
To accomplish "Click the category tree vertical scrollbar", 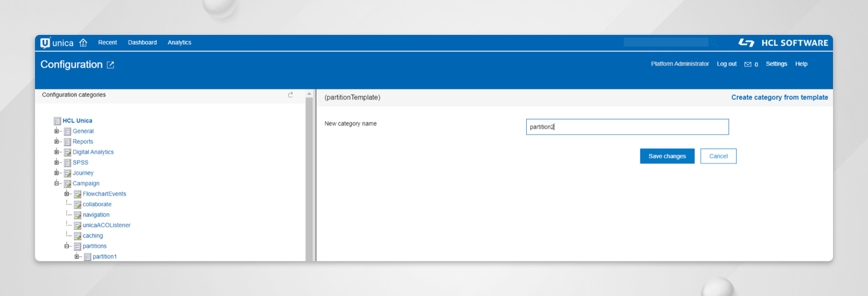I will tap(309, 175).
